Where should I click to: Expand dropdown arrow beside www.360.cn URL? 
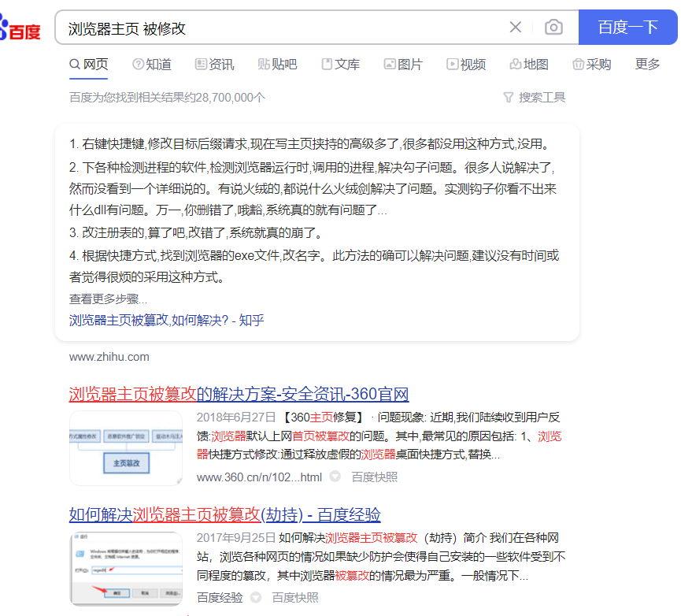pyautogui.click(x=335, y=477)
